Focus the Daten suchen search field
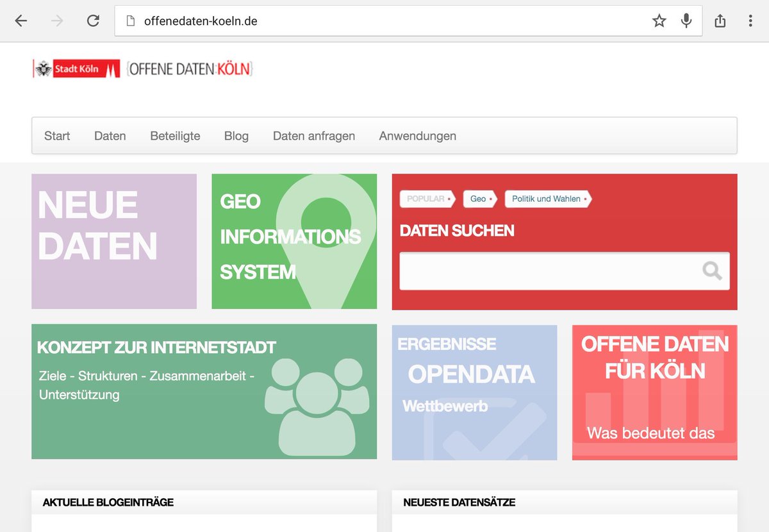Screen dimensions: 769x532 [565, 270]
